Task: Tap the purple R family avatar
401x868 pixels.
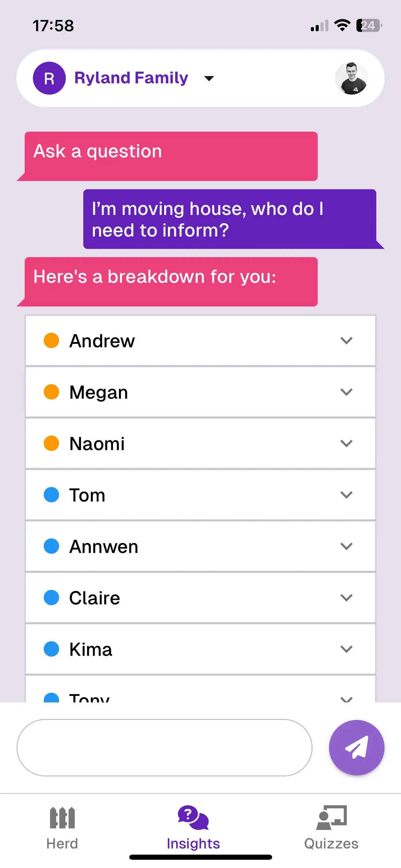Action: [49, 78]
